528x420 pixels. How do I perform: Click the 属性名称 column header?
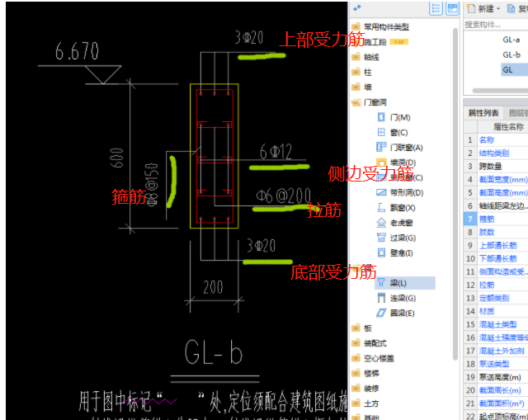coord(502,126)
